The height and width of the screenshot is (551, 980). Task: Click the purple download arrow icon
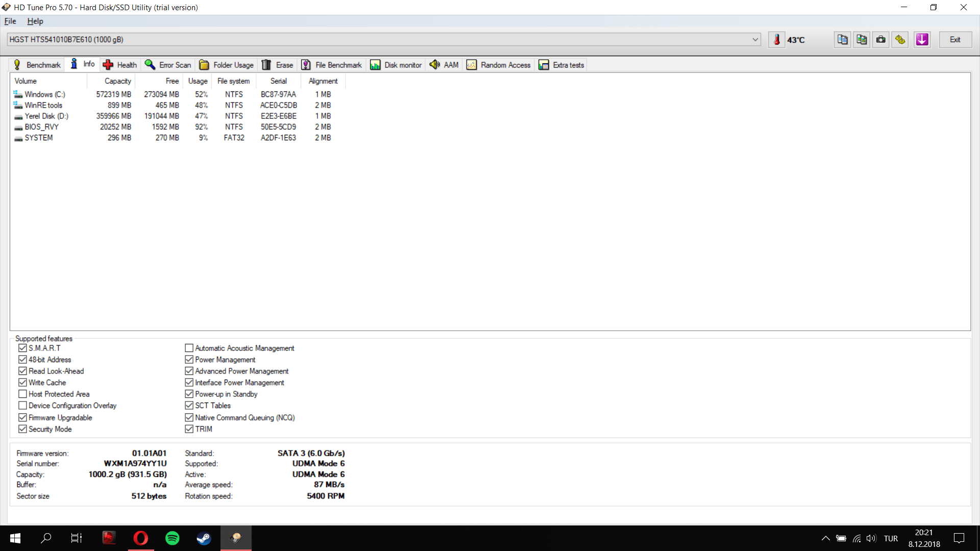pyautogui.click(x=922, y=40)
